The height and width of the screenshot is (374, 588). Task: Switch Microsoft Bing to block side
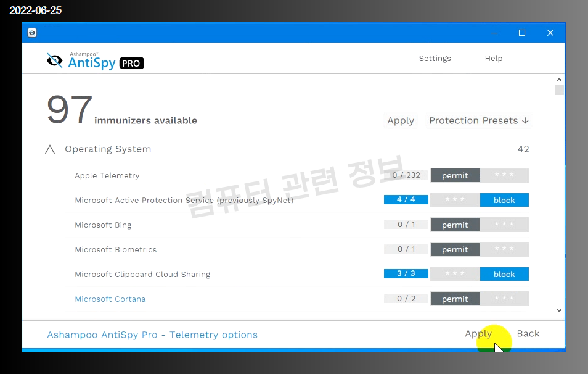(504, 225)
